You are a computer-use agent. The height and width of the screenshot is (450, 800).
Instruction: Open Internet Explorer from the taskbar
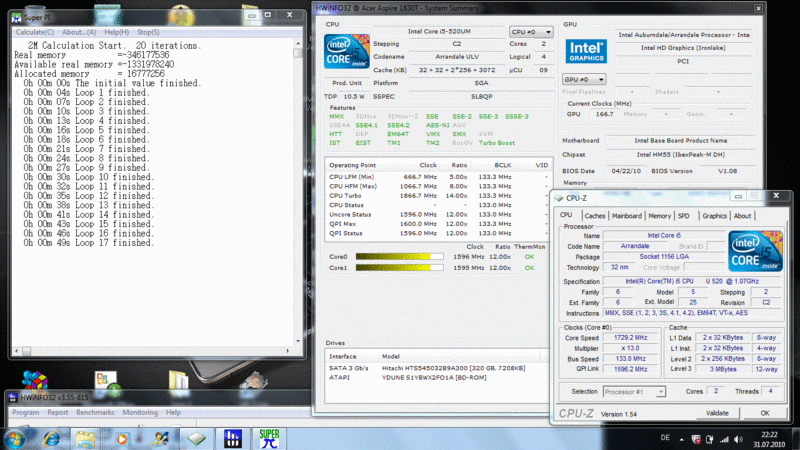click(51, 439)
